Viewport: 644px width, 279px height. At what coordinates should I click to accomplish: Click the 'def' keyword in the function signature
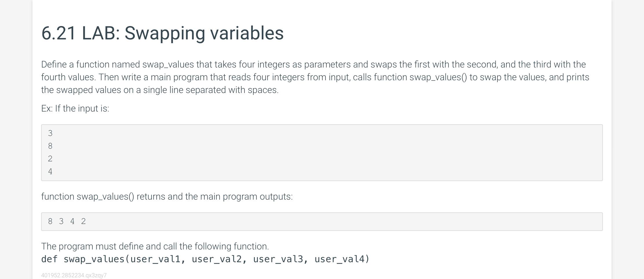[49, 259]
